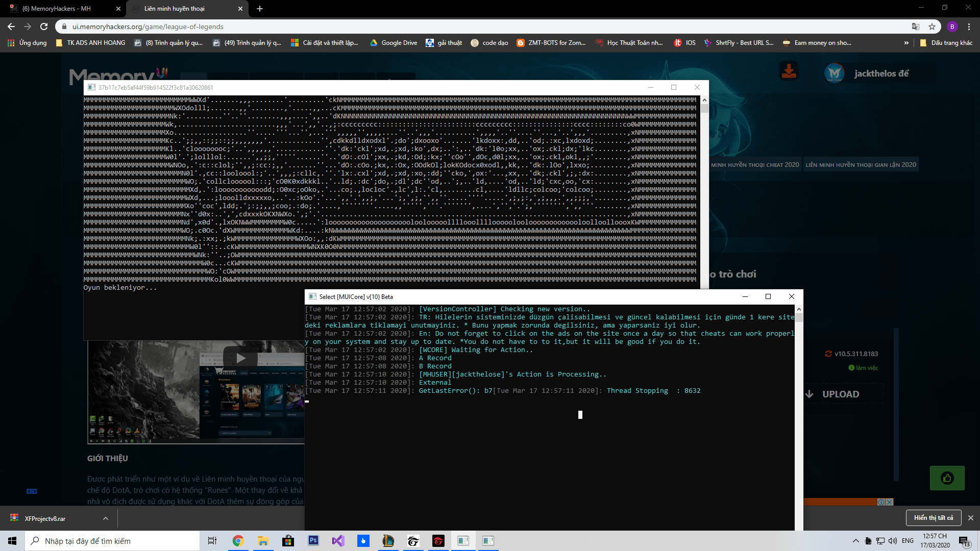This screenshot has width=980, height=551.
Task: Click the UPLOAD button
Action: [841, 394]
